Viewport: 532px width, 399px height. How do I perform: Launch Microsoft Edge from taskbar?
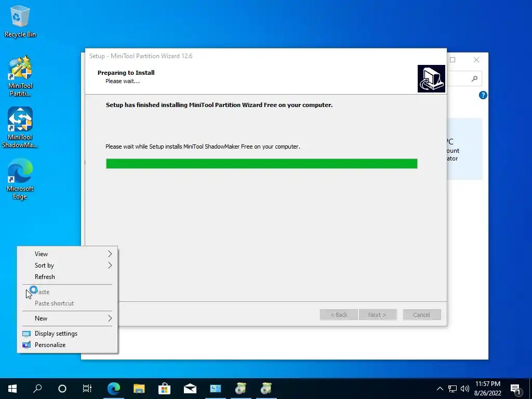pyautogui.click(x=114, y=389)
